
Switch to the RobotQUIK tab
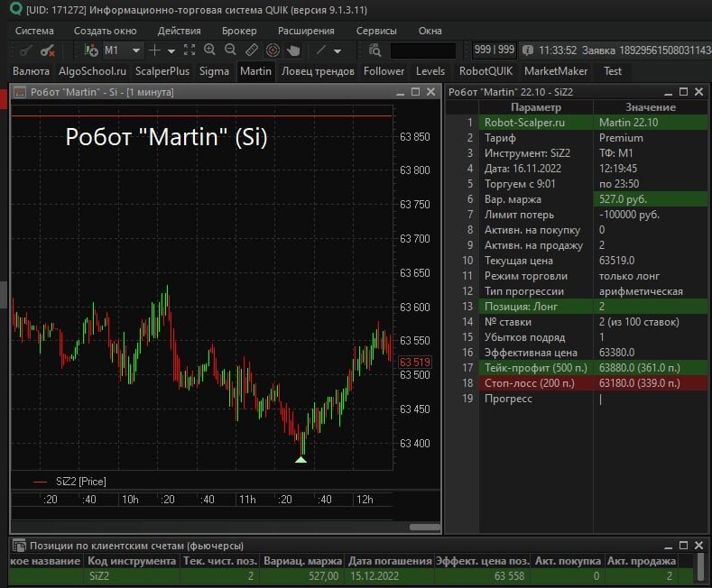pyautogui.click(x=485, y=71)
